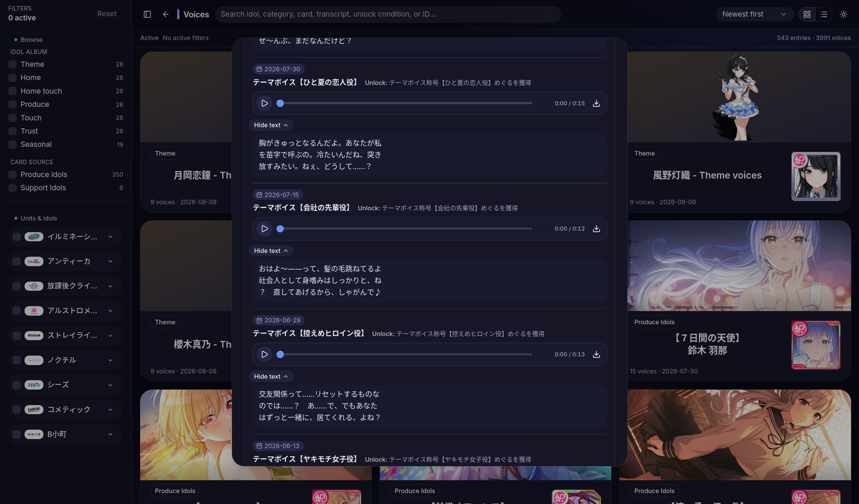Expand the アンティーカ unit group
This screenshot has height=504, width=859.
(110, 261)
